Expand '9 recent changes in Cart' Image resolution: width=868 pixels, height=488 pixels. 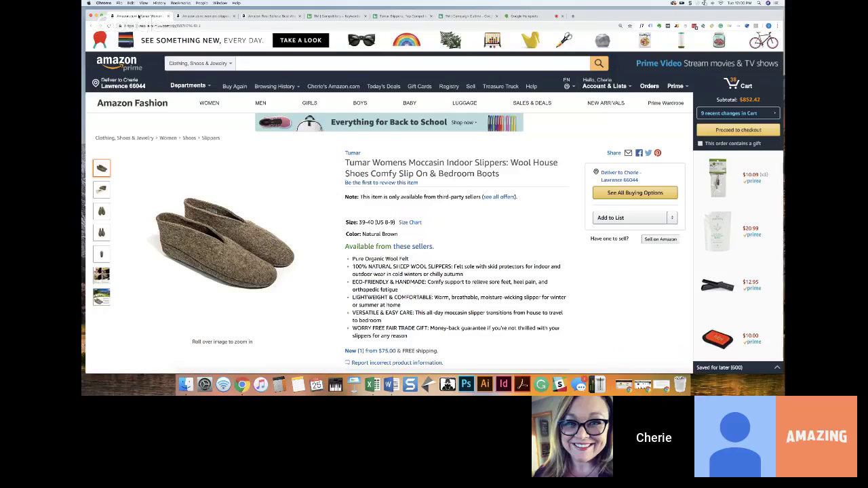[x=738, y=113]
